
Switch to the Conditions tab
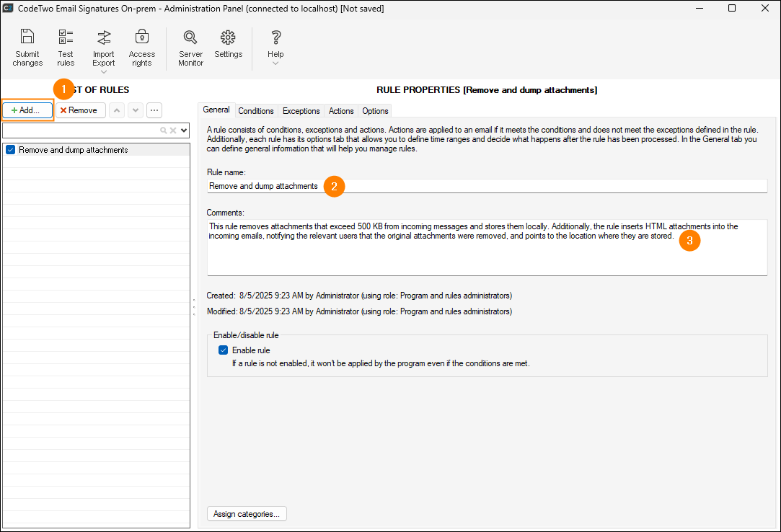[x=256, y=111]
